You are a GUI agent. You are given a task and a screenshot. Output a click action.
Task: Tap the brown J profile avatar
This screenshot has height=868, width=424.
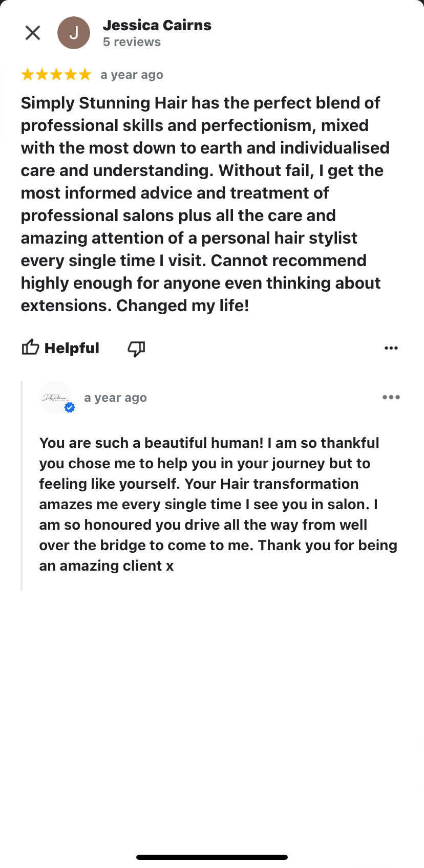point(74,33)
